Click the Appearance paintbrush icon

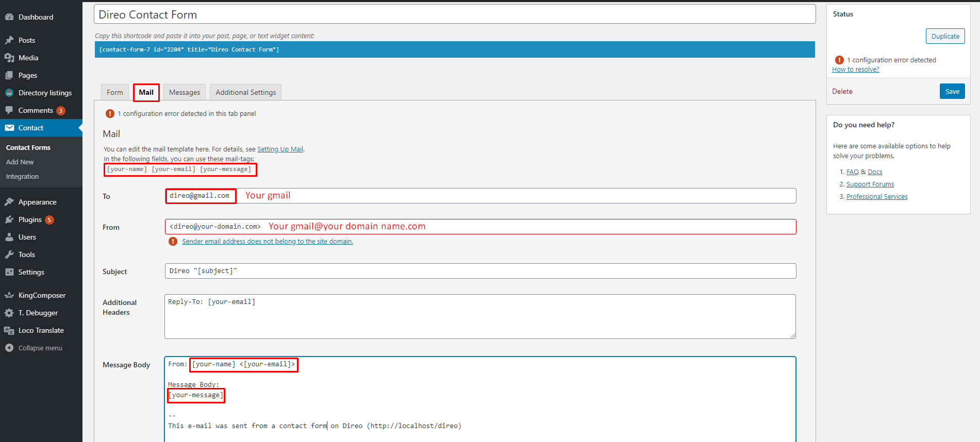(9, 202)
